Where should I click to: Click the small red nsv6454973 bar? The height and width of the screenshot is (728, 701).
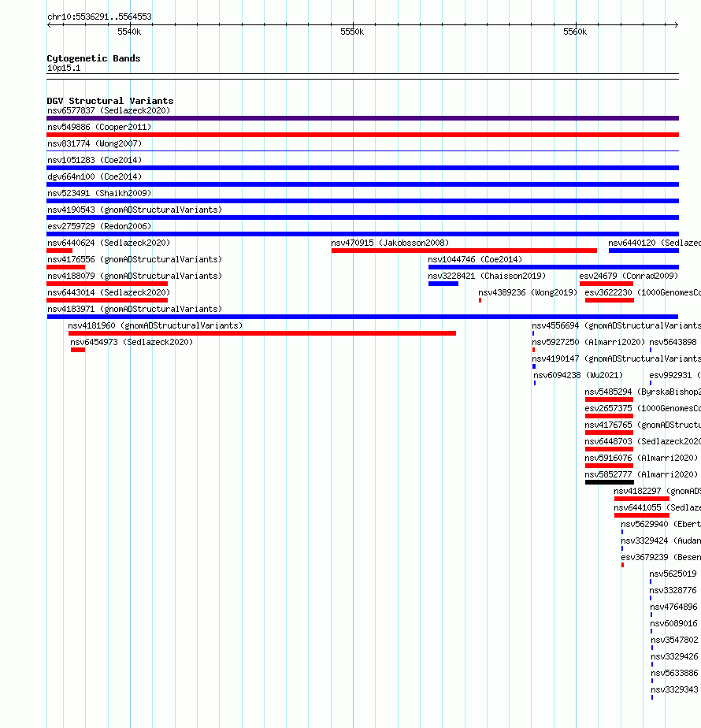click(78, 350)
